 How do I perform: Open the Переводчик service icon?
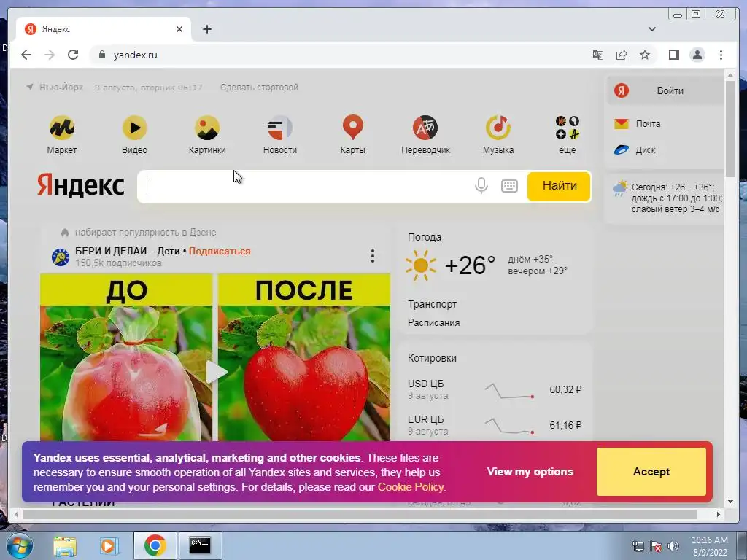click(x=425, y=128)
